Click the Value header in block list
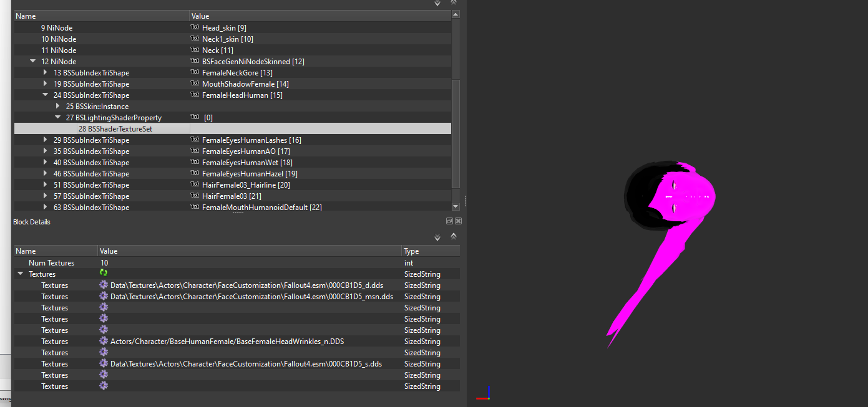The height and width of the screenshot is (407, 868). click(x=320, y=16)
